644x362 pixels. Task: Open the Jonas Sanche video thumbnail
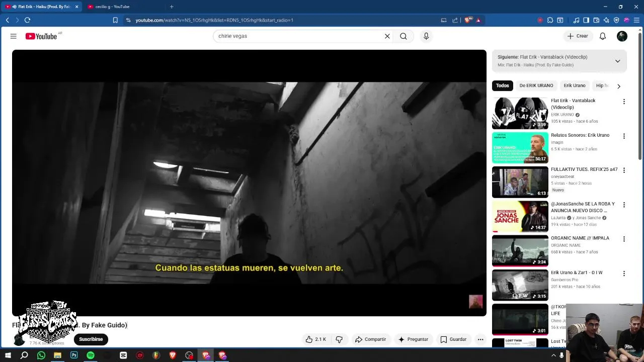point(520,216)
